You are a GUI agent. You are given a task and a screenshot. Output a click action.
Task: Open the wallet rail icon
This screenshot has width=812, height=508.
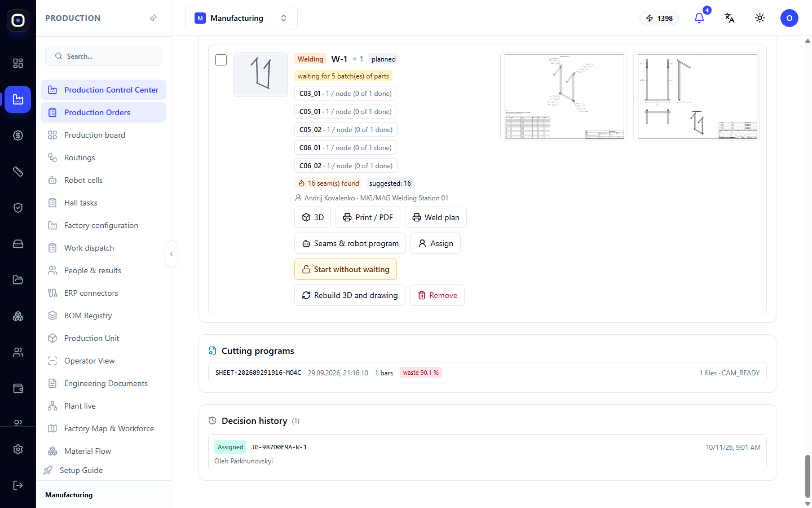click(x=18, y=388)
